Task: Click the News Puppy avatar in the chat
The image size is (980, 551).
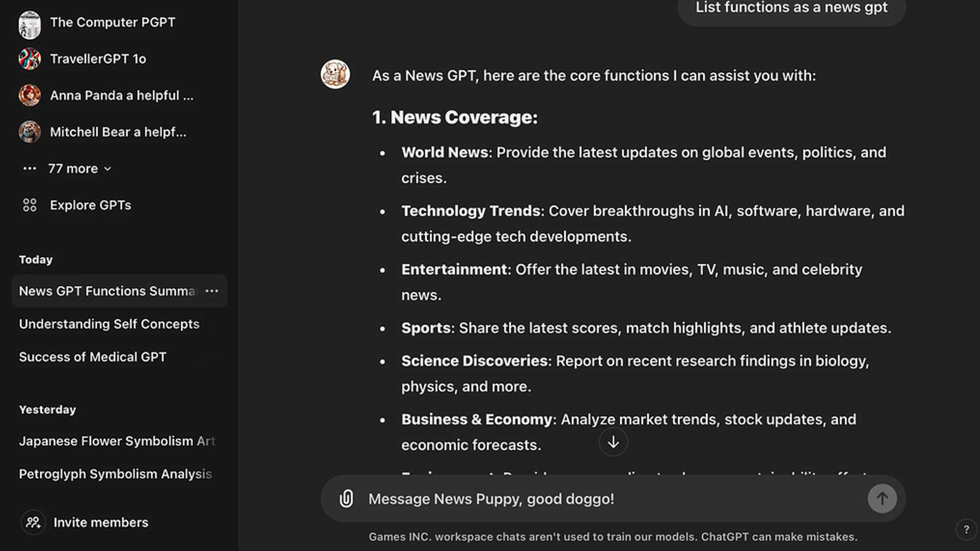Action: tap(335, 74)
